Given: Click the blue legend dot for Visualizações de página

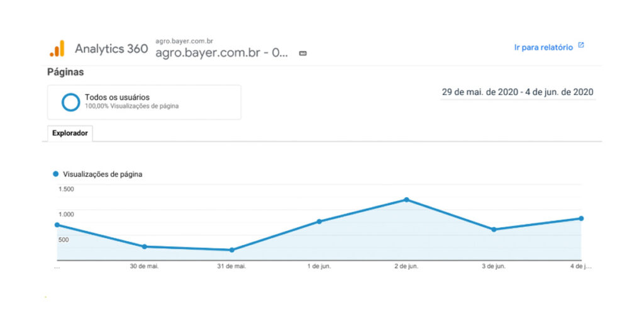Looking at the screenshot, I should click(56, 174).
